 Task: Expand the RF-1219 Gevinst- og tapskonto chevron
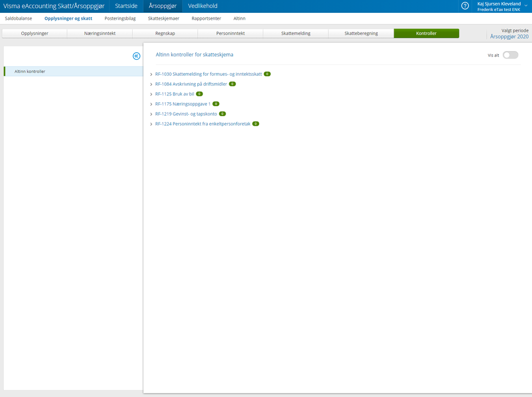tap(151, 114)
